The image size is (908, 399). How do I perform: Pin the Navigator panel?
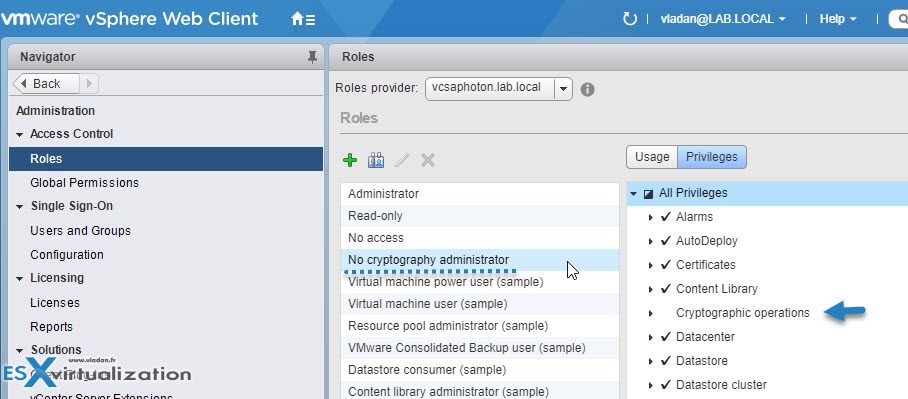coord(312,57)
